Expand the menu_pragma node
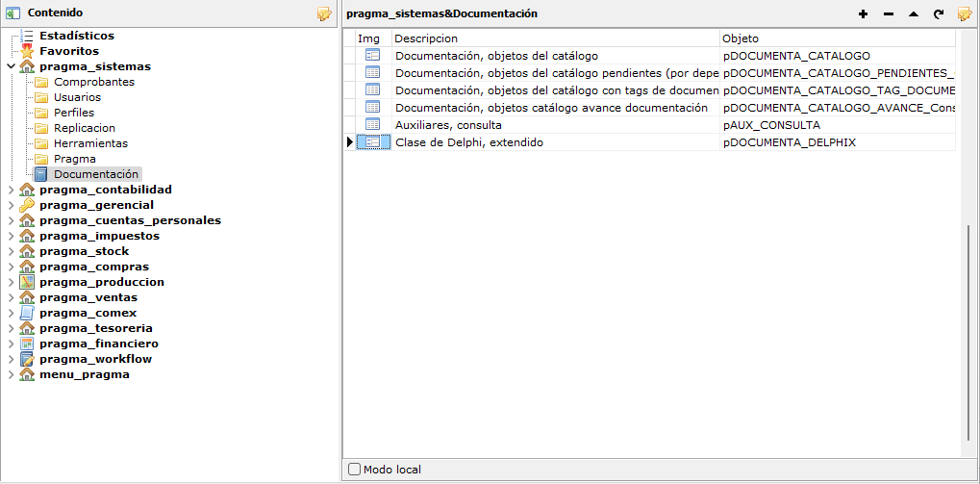 pos(11,374)
